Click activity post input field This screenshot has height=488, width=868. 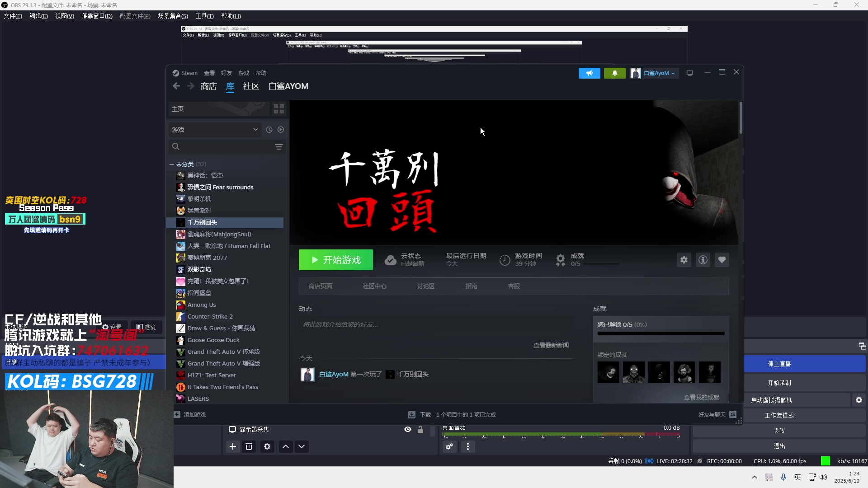(436, 324)
